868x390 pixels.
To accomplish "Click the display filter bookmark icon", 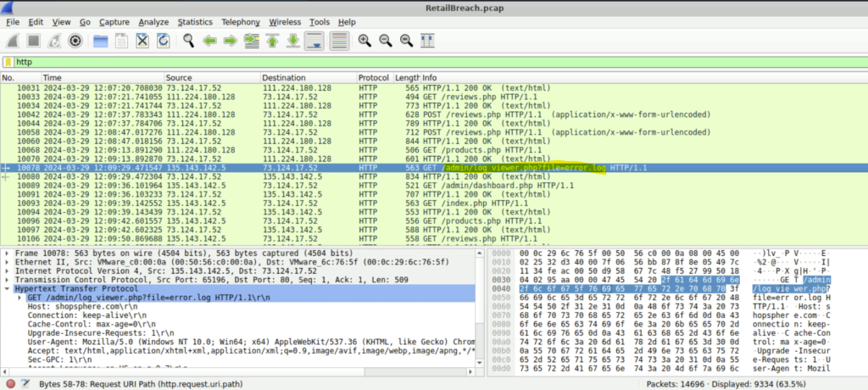I will pyautogui.click(x=8, y=62).
